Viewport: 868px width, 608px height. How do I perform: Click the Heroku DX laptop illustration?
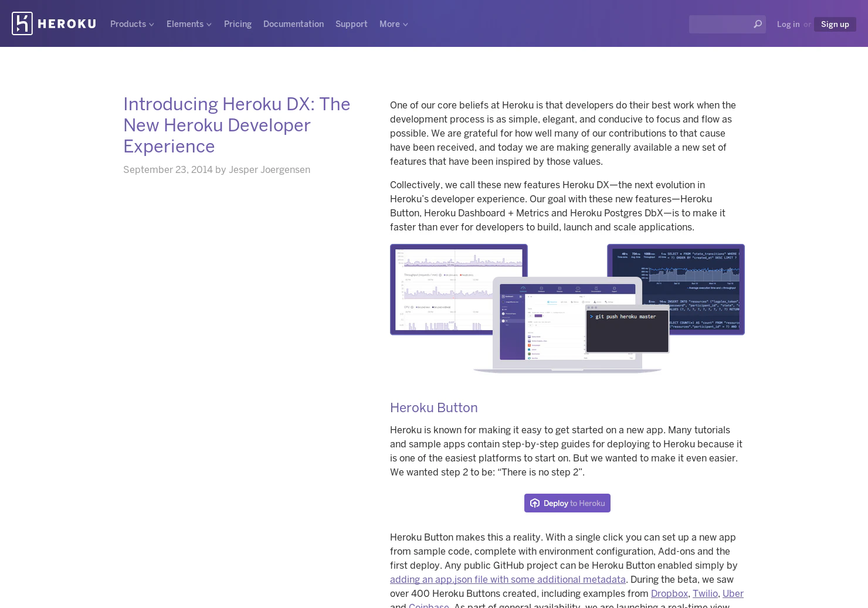(x=567, y=309)
